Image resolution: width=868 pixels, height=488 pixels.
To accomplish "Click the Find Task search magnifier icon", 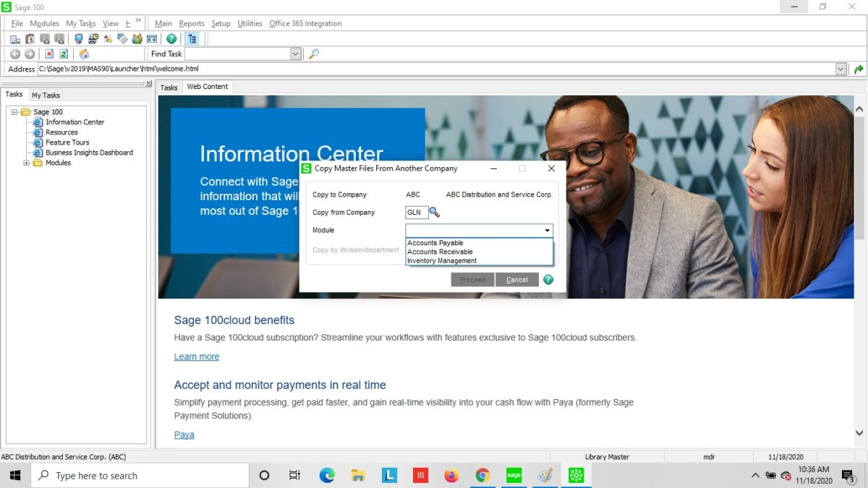I will pyautogui.click(x=312, y=53).
